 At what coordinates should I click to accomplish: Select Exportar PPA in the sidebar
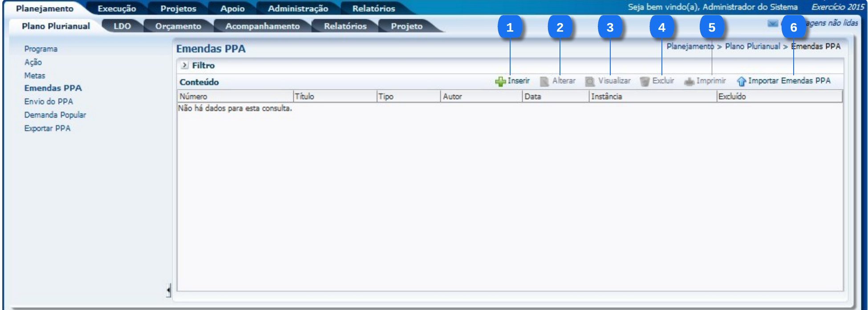click(x=47, y=128)
